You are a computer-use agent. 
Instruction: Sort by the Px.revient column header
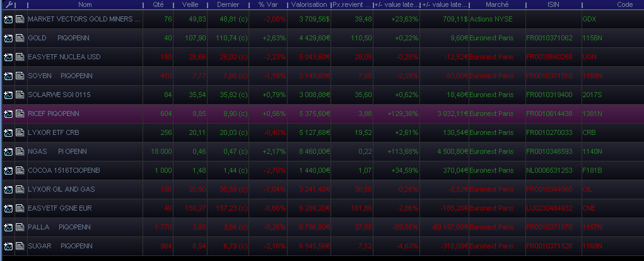352,5
